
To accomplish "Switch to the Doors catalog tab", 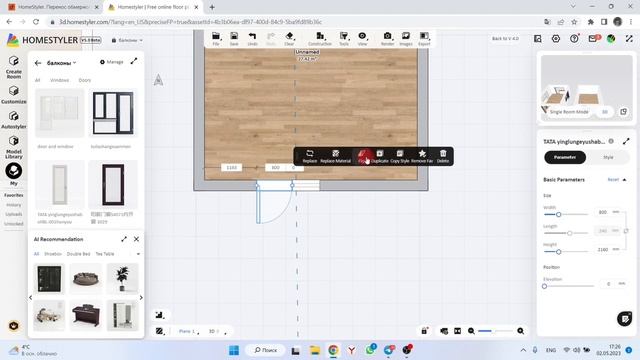I will tap(84, 80).
